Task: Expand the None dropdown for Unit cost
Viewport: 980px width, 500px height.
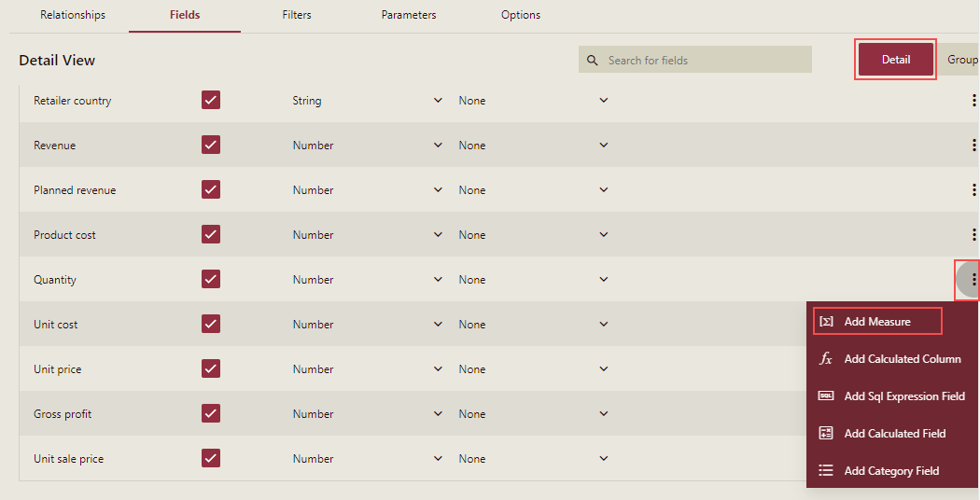Action: 603,325
